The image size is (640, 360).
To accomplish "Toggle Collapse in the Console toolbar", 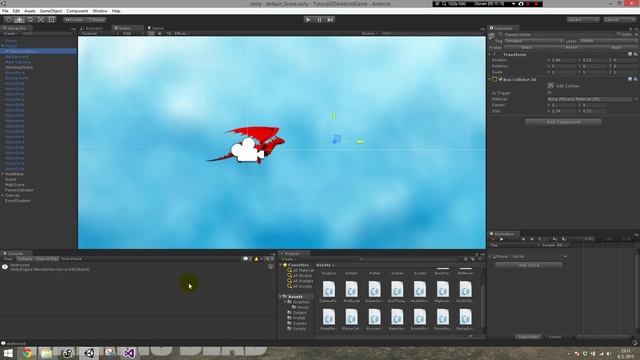I will coord(24,259).
